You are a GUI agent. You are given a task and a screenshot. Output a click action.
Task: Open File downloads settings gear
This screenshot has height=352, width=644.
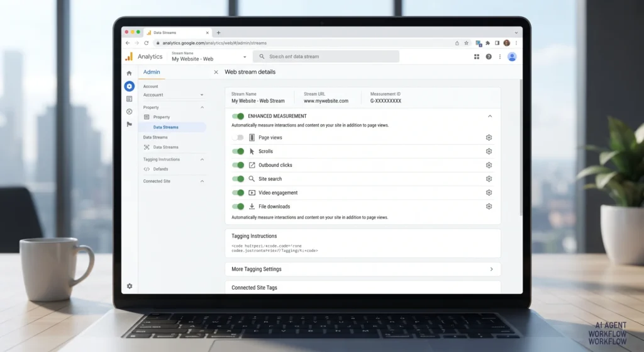(x=489, y=207)
